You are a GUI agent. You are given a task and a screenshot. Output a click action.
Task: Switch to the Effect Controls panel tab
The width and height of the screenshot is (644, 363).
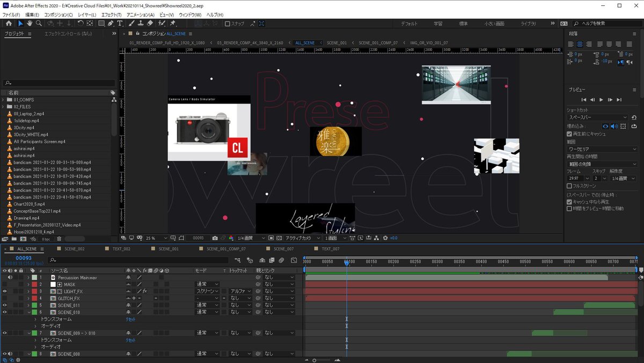click(68, 33)
